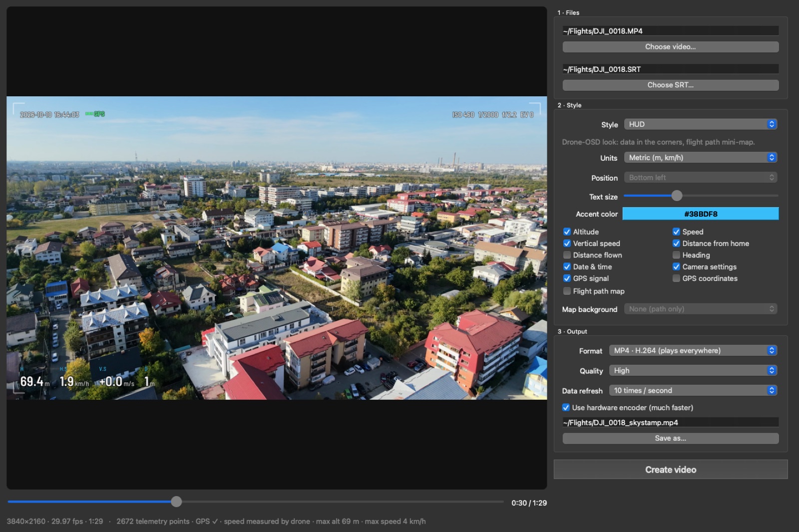Enable the Flight path map checkbox
Viewport: 799px width, 532px height.
(x=567, y=291)
